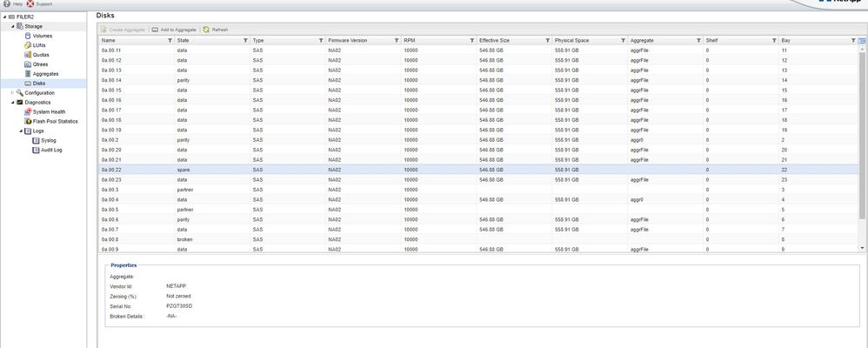Click the Aggregates icon in sidebar
This screenshot has width=868, height=348.
click(x=28, y=74)
